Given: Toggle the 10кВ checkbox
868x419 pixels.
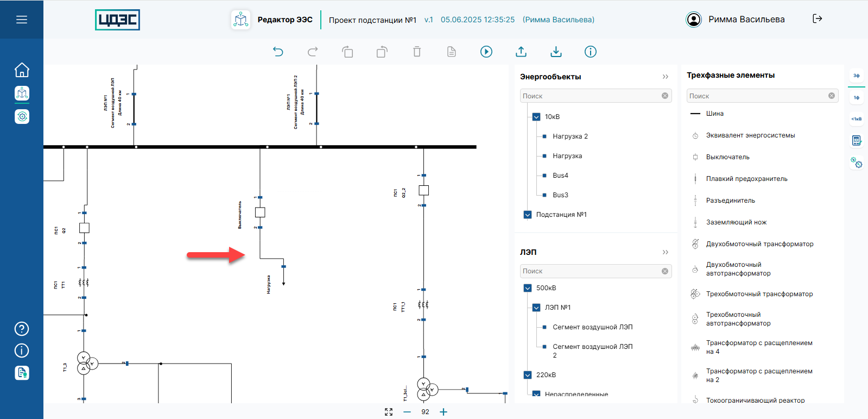Looking at the screenshot, I should point(536,117).
